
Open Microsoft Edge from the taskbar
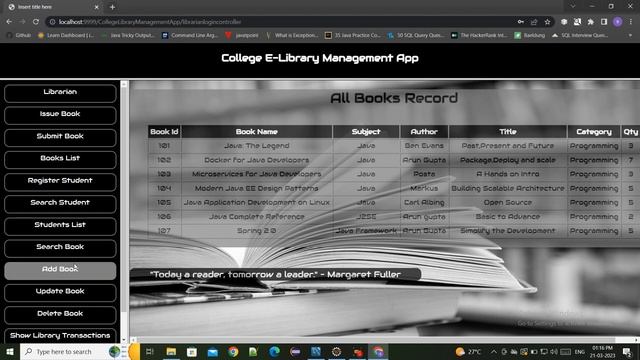274,351
